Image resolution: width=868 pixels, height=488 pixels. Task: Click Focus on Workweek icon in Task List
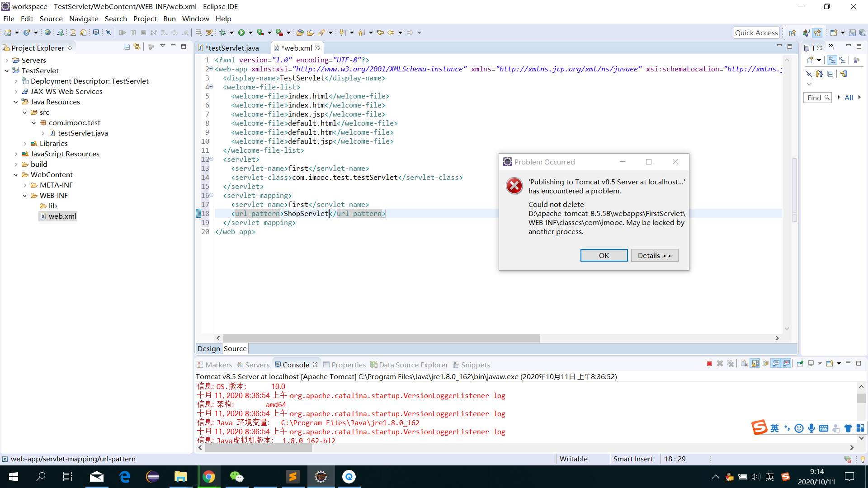click(x=856, y=60)
